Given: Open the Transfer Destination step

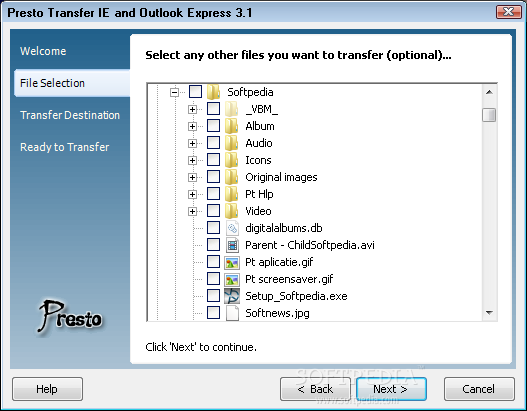Looking at the screenshot, I should coord(70,115).
